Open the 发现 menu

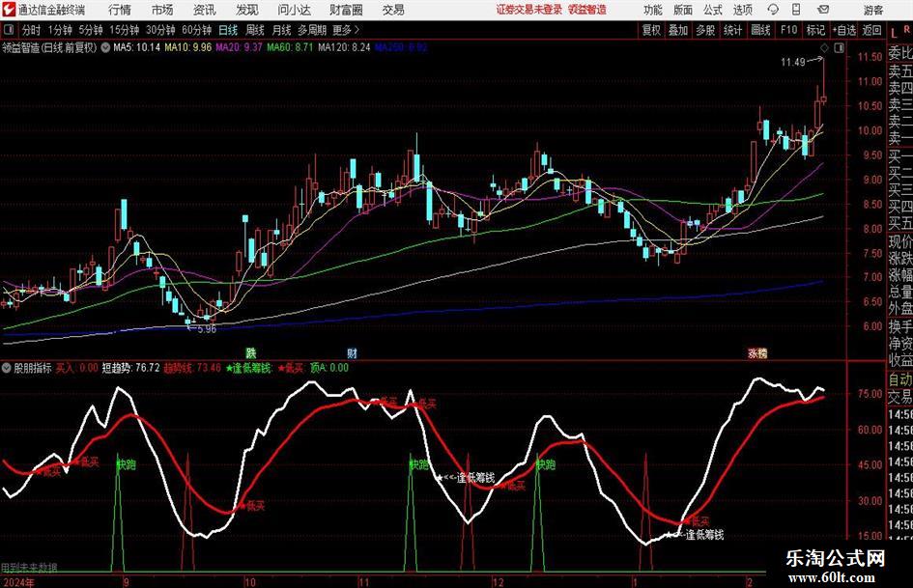247,10
